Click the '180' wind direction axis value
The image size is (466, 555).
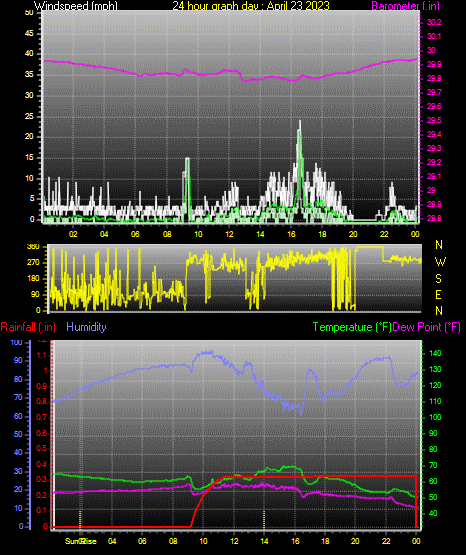pos(33,279)
